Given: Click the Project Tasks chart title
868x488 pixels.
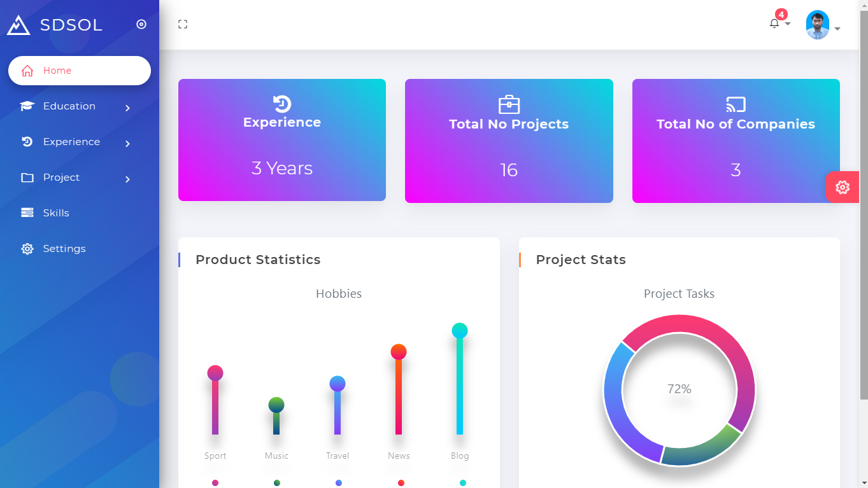Looking at the screenshot, I should click(x=679, y=294).
